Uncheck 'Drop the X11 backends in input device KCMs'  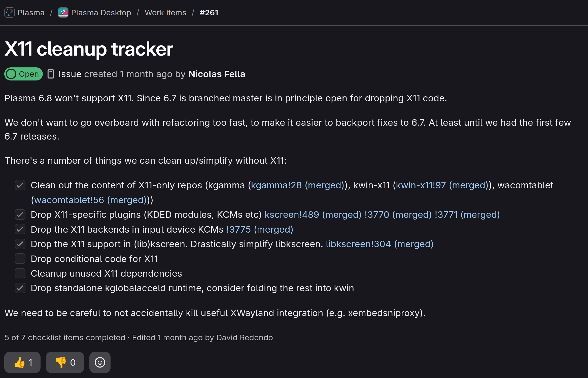tap(20, 229)
